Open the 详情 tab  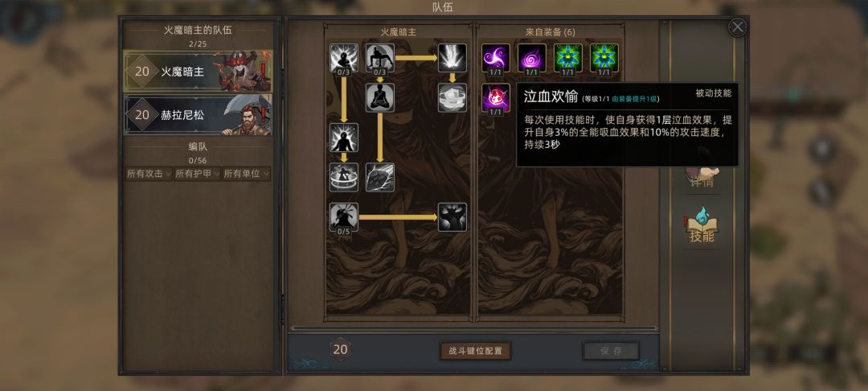tap(702, 179)
